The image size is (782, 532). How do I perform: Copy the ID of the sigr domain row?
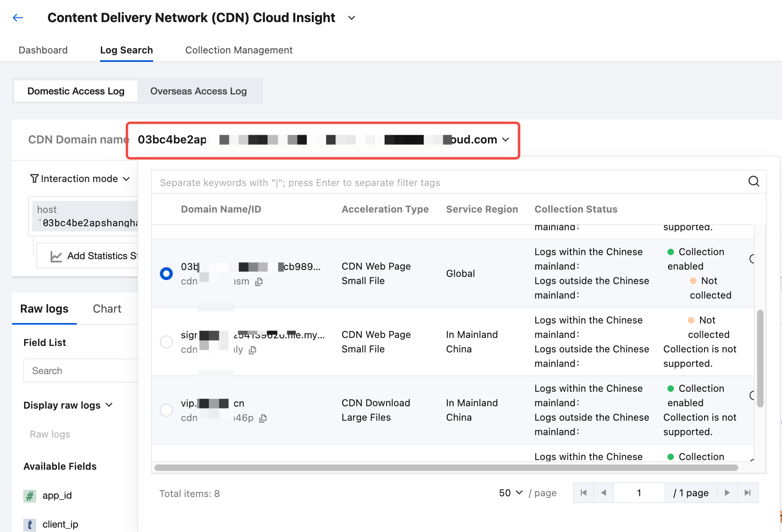point(253,350)
